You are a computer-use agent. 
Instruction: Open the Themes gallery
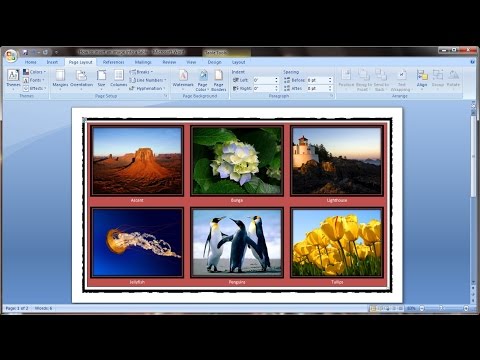pyautogui.click(x=13, y=79)
